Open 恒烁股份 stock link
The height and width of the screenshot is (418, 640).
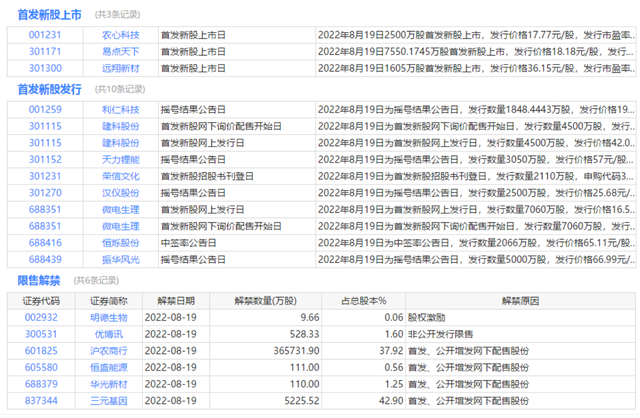pos(120,243)
